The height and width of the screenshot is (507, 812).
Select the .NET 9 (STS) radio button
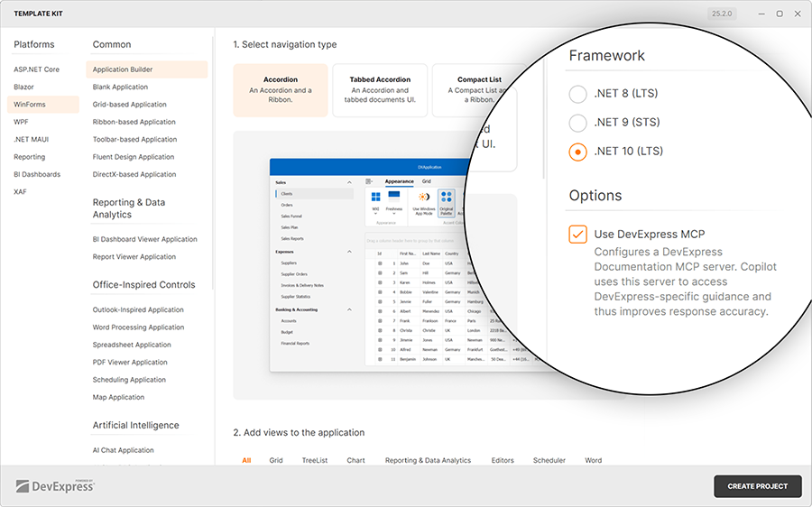[x=577, y=124]
